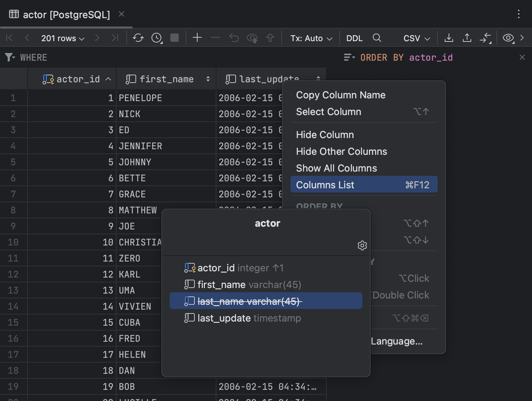Viewport: 532px width, 401px height.
Task: Import data using the upload icon
Action: 467,38
